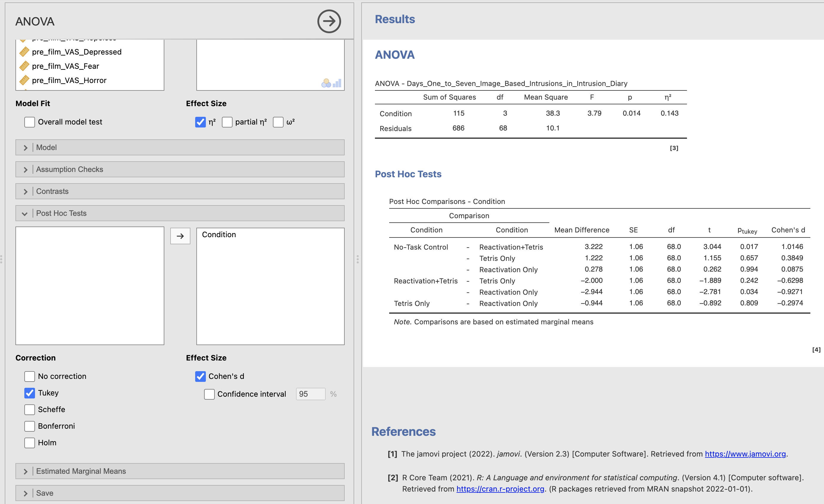Check the No correction option
This screenshot has width=824, height=504.
click(29, 376)
